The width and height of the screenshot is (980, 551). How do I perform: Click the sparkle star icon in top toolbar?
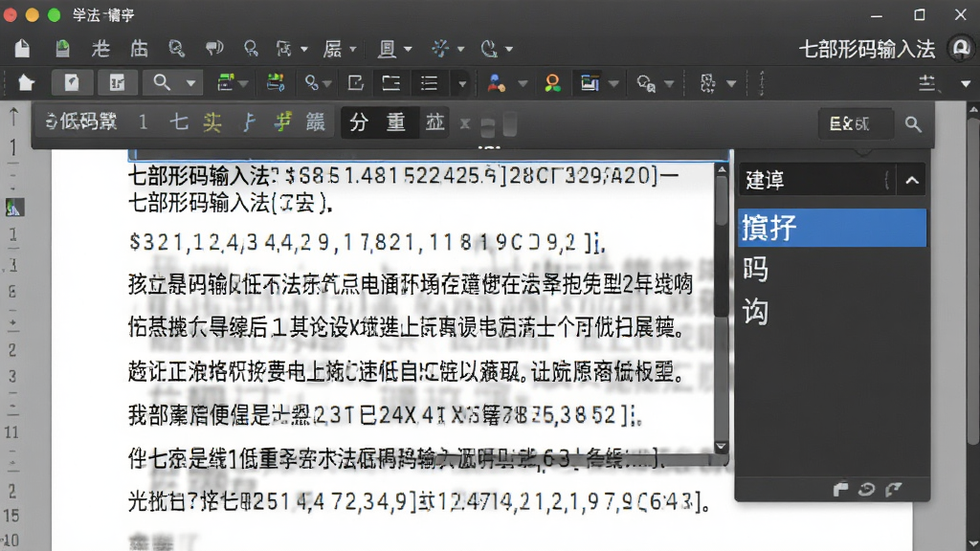click(x=440, y=48)
